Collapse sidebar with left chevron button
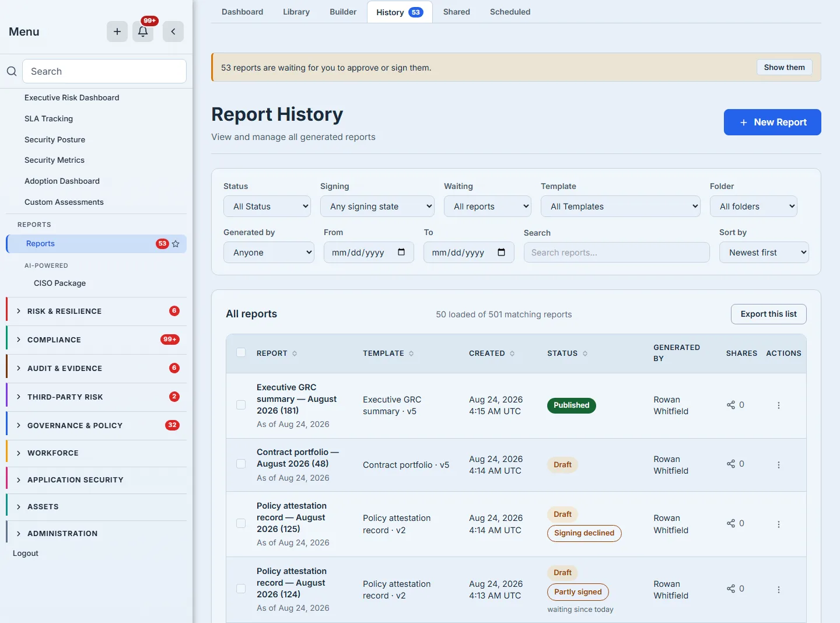This screenshot has width=840, height=623. pyautogui.click(x=173, y=32)
